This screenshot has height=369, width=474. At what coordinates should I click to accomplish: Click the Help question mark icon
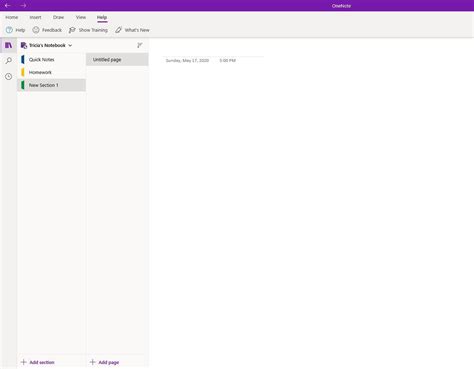click(x=9, y=30)
